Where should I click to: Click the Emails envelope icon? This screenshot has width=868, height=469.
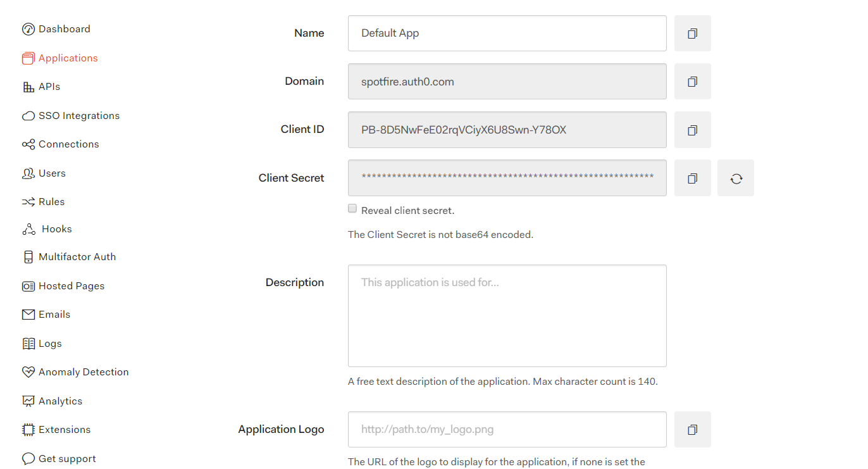point(28,315)
